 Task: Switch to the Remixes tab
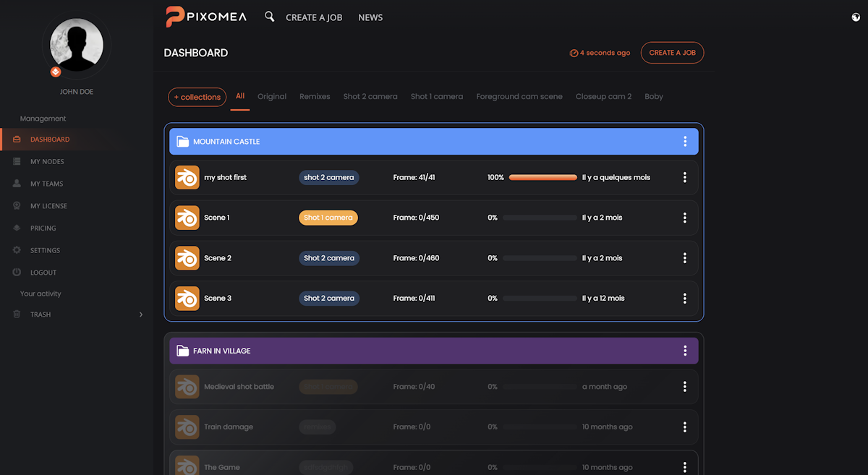(x=315, y=96)
